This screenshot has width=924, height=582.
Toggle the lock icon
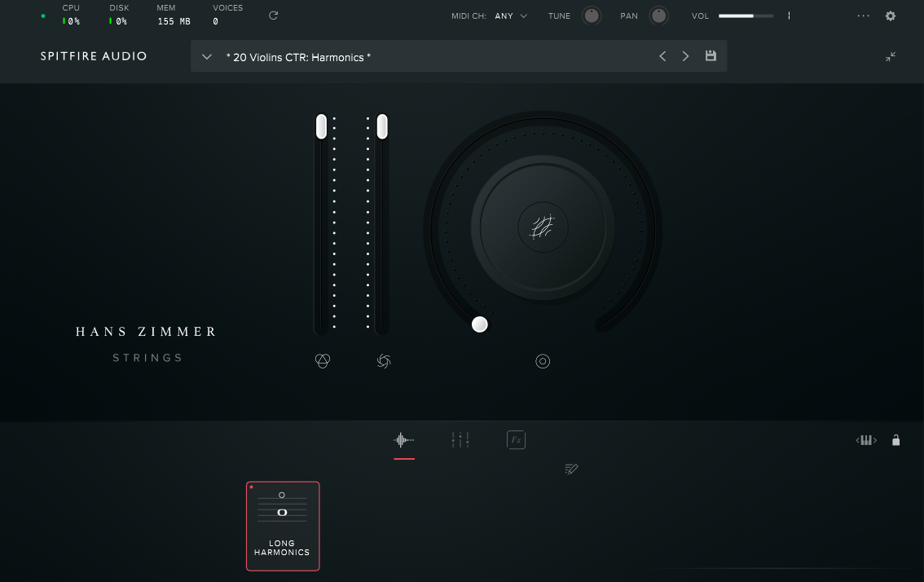point(896,440)
